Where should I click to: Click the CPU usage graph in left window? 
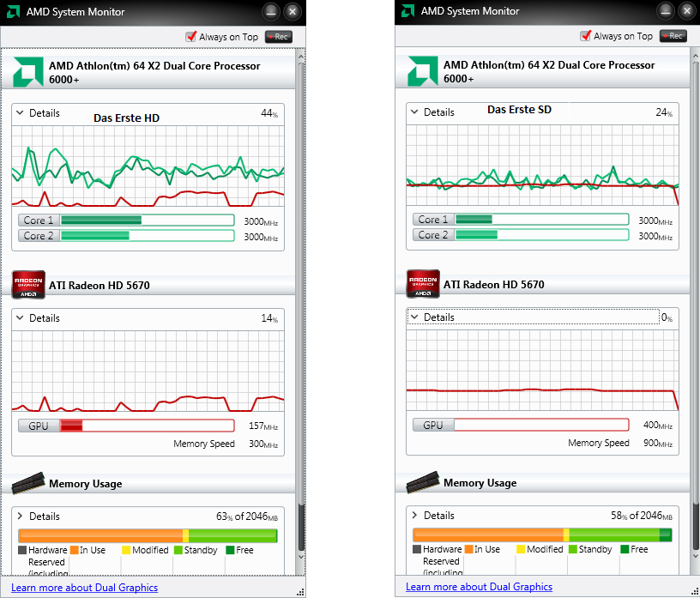[x=148, y=166]
